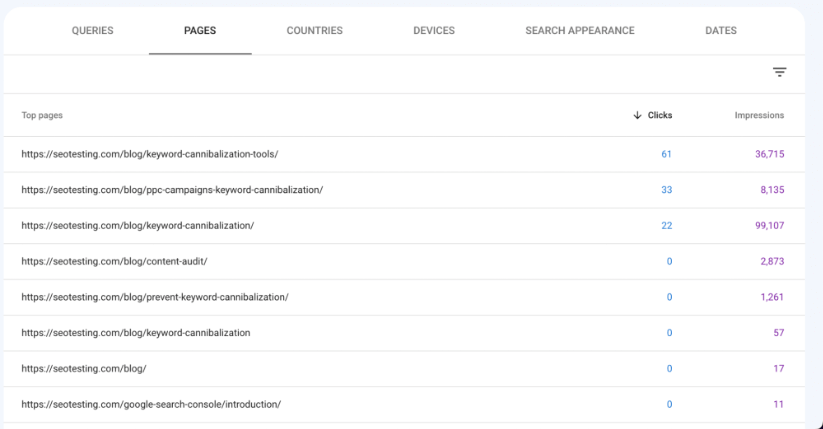Switch to the Queries tab

[x=92, y=30]
